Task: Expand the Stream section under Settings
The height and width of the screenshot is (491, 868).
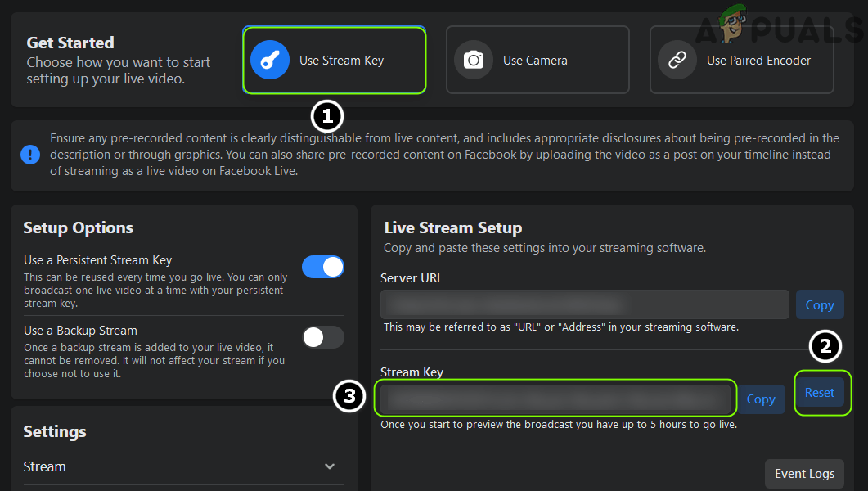Action: point(330,466)
